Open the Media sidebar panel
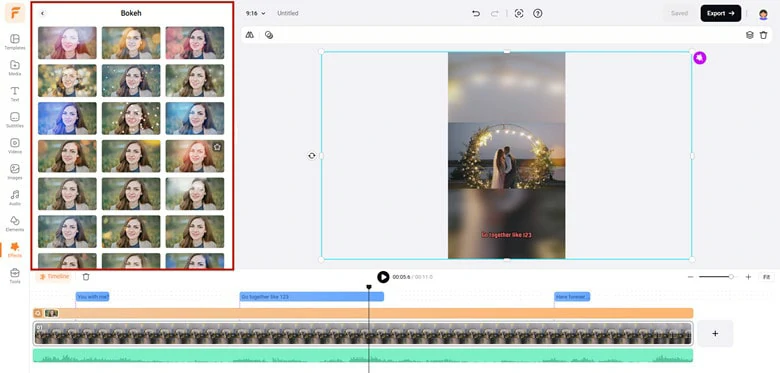The image size is (780, 373). [15, 68]
